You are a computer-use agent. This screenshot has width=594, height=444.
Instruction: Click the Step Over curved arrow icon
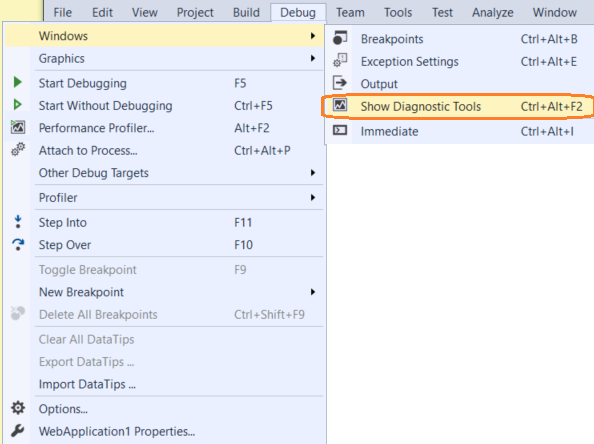pos(18,244)
